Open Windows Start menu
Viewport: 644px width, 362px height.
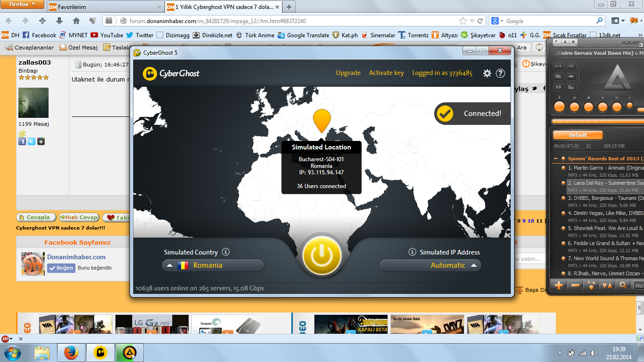click(11, 353)
